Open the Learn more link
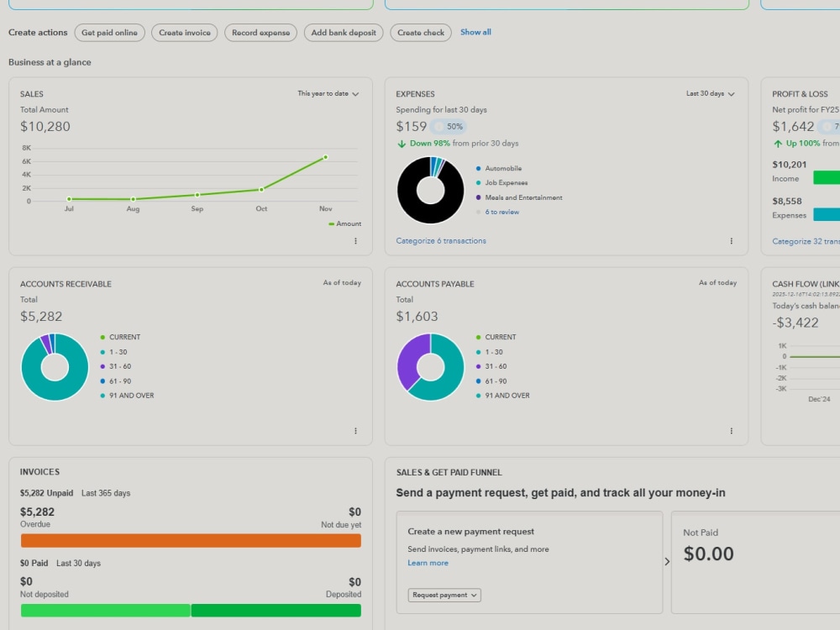 tap(428, 563)
